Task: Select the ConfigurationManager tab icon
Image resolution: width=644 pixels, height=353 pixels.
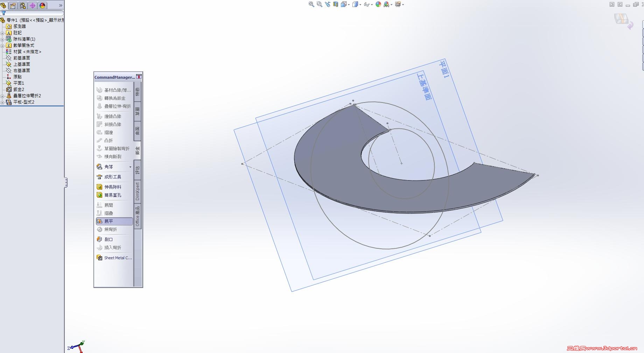Action: tap(23, 5)
